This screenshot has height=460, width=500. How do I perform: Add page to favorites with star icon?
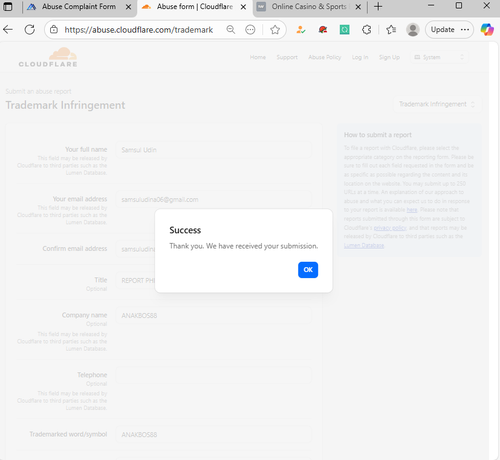275,30
